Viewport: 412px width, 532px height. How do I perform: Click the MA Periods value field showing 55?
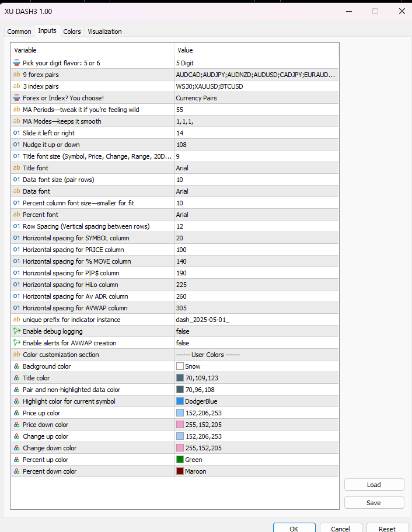click(256, 110)
